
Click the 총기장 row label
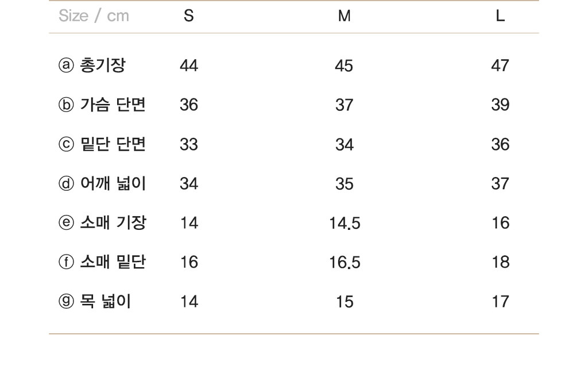click(x=102, y=66)
